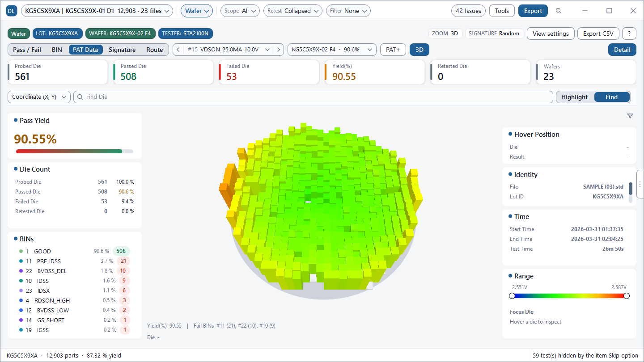Click the TESTER: STA2100N tag
Screen dimensions: 644x362
186,34
